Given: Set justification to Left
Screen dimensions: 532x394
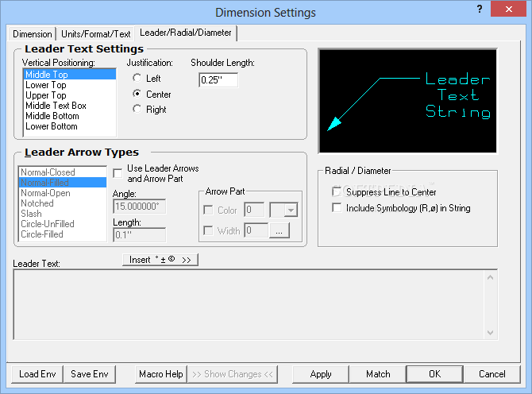Looking at the screenshot, I should (137, 78).
